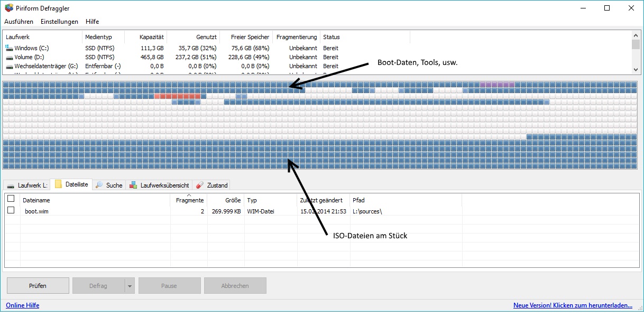Sort by Freier Speicher column header

246,37
